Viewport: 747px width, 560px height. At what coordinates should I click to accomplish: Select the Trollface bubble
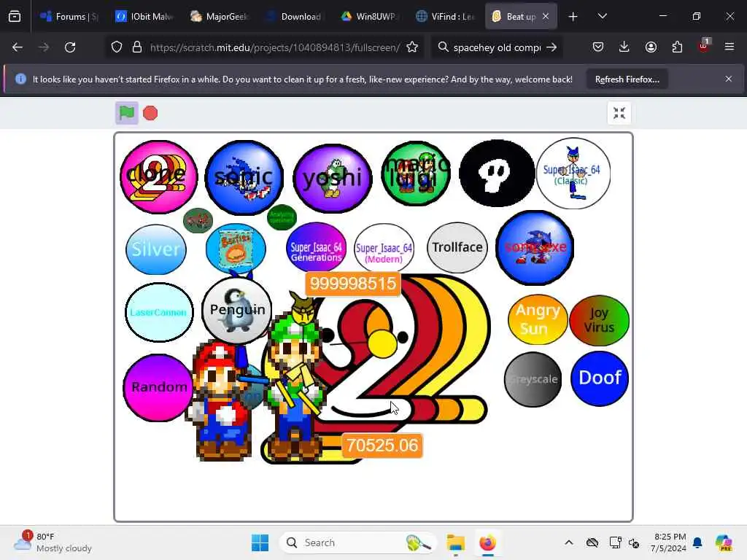pyautogui.click(x=457, y=247)
